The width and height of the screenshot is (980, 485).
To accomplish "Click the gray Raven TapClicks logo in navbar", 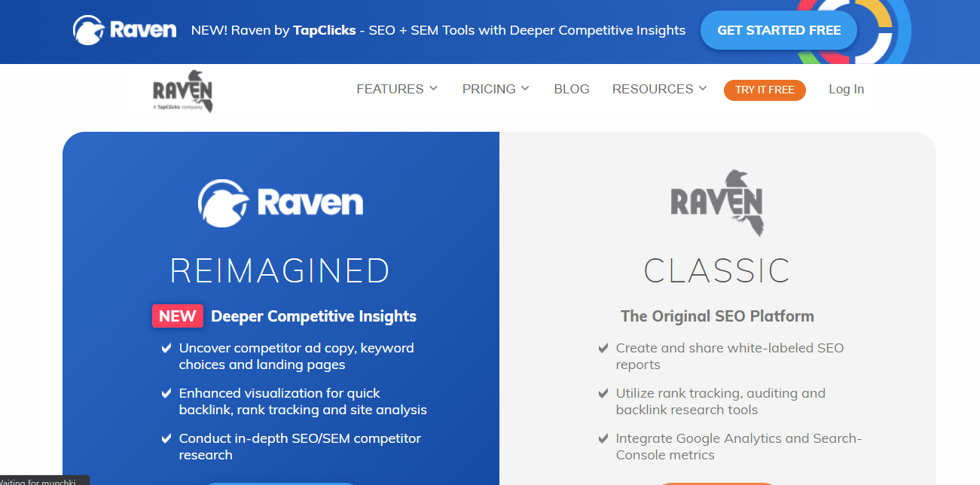I will pyautogui.click(x=183, y=92).
